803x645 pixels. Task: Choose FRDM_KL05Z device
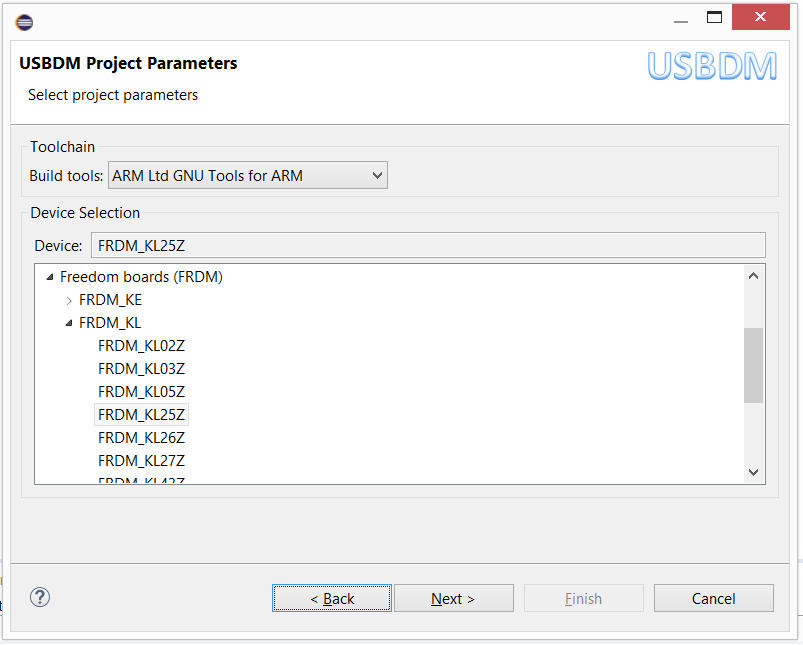coord(141,392)
